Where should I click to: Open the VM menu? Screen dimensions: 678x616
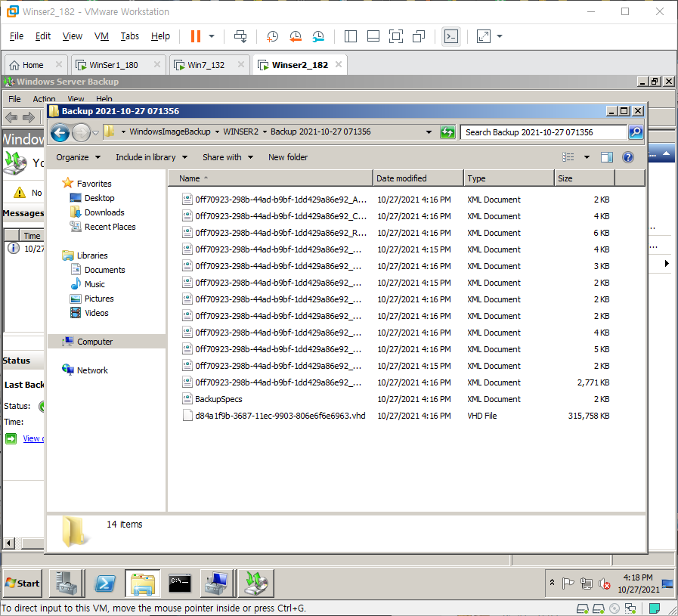101,36
